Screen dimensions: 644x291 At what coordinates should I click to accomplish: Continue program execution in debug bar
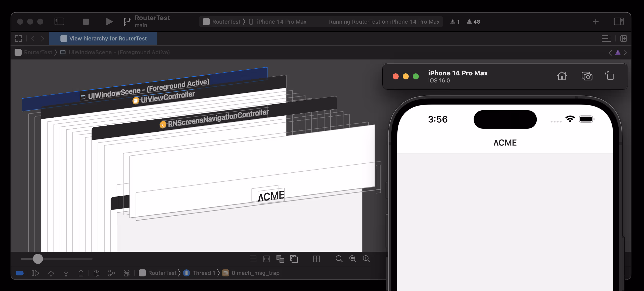click(x=35, y=273)
